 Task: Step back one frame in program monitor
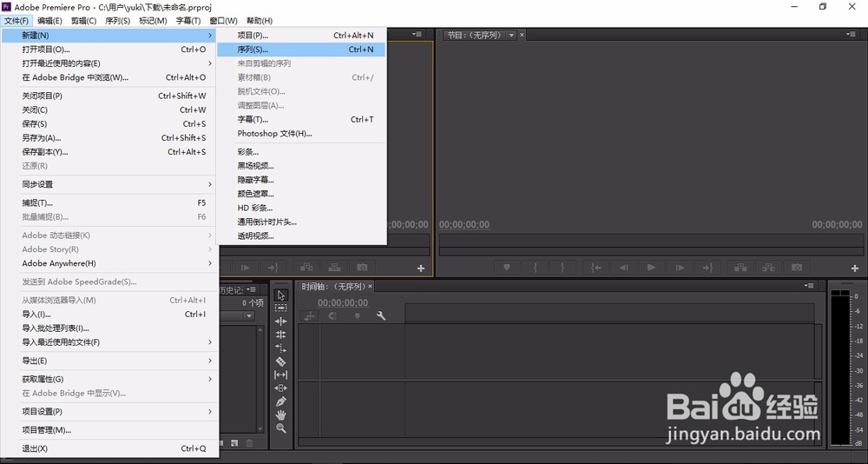[624, 268]
